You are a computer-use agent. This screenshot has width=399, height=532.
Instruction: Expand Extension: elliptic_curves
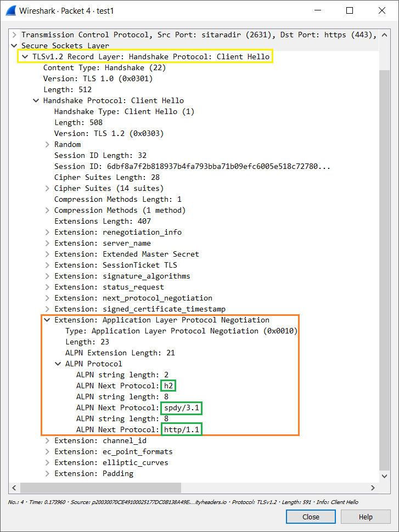click(x=47, y=462)
